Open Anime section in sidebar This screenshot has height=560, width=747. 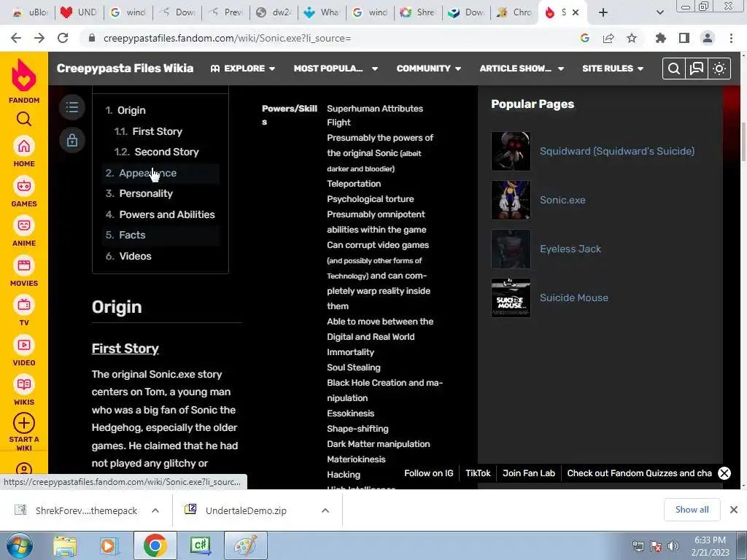coord(24,225)
